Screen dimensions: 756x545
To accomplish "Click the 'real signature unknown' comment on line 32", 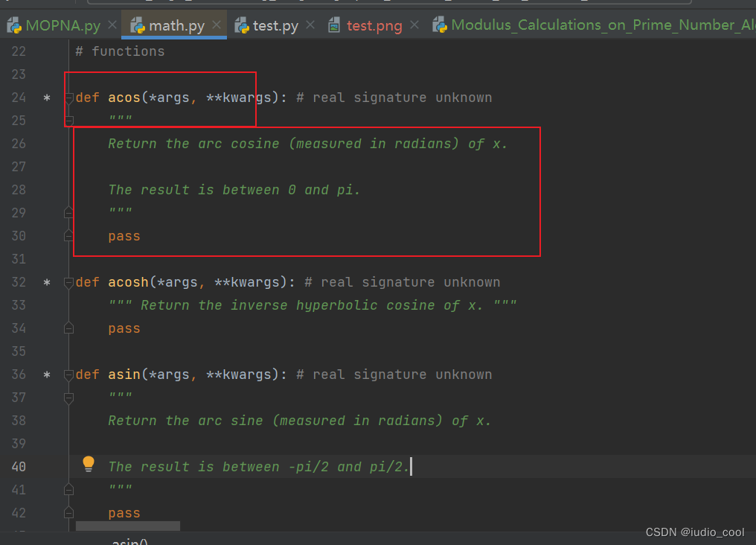I will (x=403, y=282).
